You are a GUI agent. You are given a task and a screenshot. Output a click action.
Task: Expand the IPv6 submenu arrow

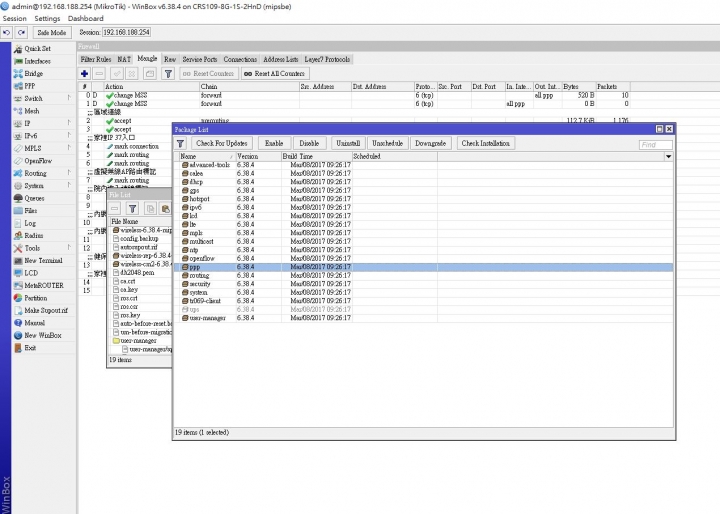click(x=69, y=136)
